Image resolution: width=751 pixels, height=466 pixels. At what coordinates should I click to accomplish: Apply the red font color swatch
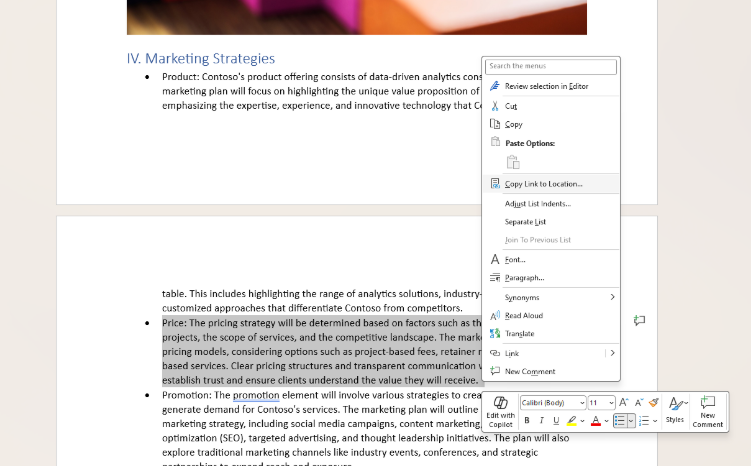595,421
